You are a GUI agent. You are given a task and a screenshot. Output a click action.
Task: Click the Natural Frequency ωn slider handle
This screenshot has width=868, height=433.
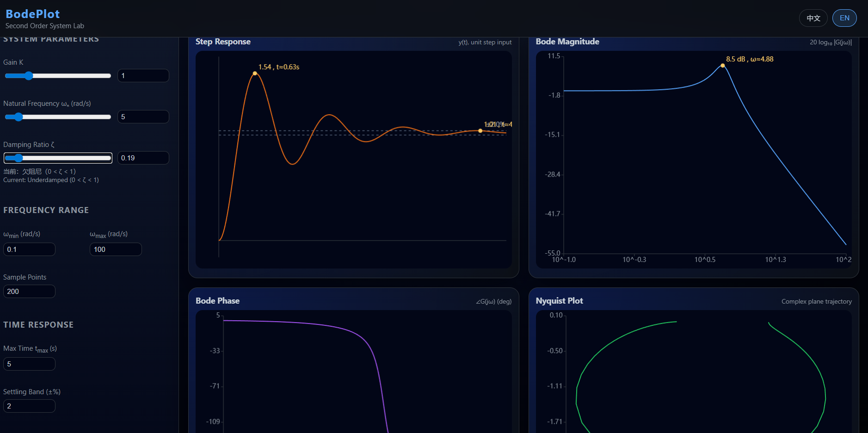pyautogui.click(x=19, y=117)
